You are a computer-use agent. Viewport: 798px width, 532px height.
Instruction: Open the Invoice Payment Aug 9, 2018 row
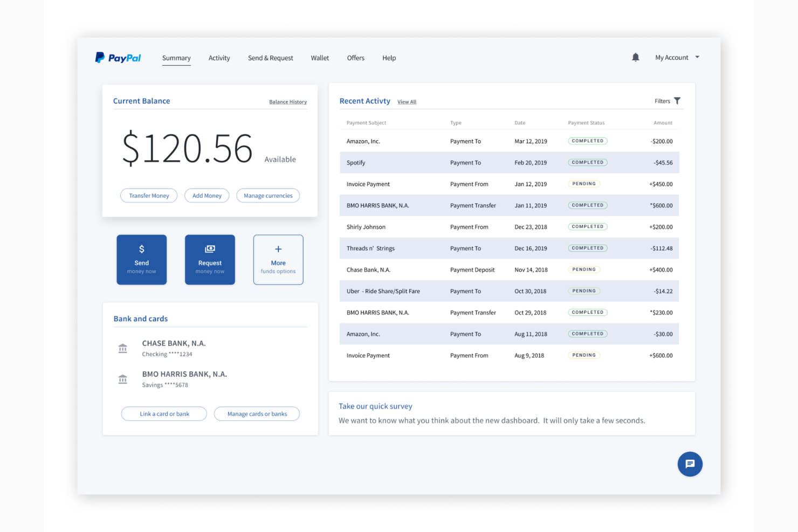[x=510, y=355]
